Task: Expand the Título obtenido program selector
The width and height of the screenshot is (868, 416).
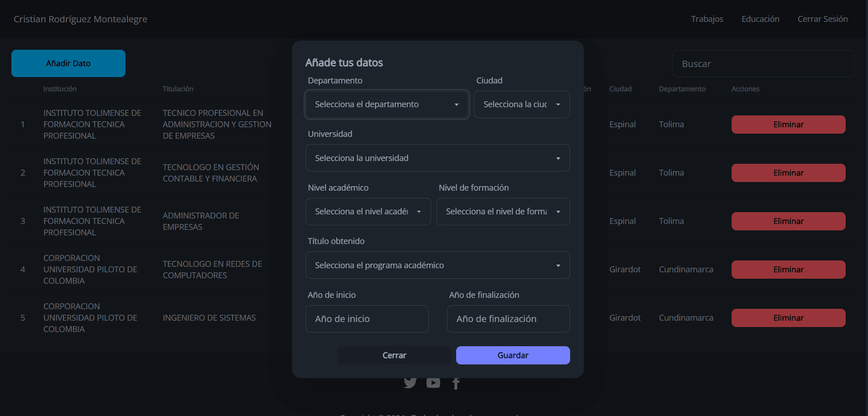Action: click(438, 265)
